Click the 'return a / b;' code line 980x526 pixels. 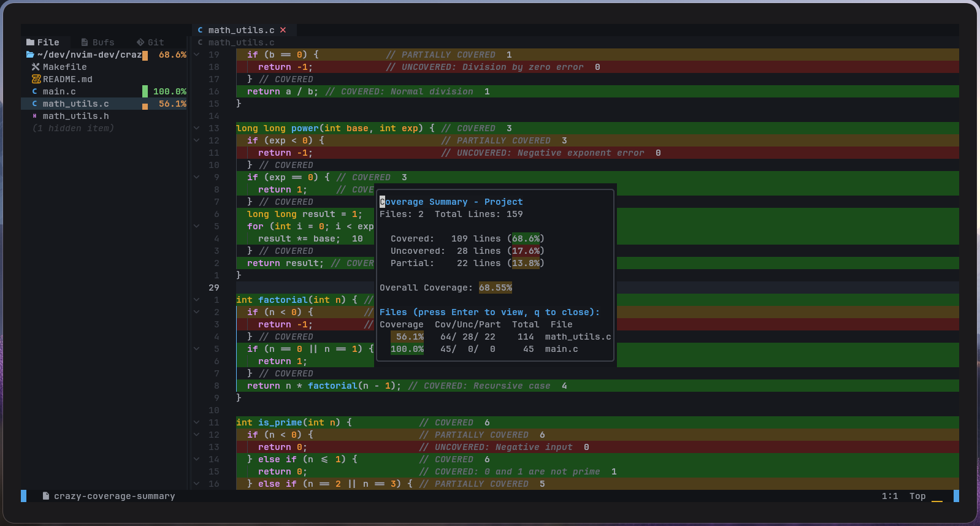click(283, 91)
